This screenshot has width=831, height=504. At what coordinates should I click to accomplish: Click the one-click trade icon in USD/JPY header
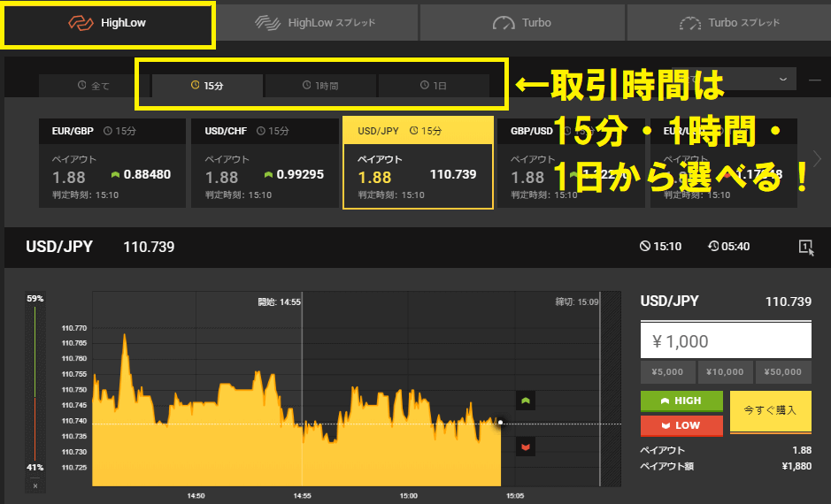(x=805, y=247)
